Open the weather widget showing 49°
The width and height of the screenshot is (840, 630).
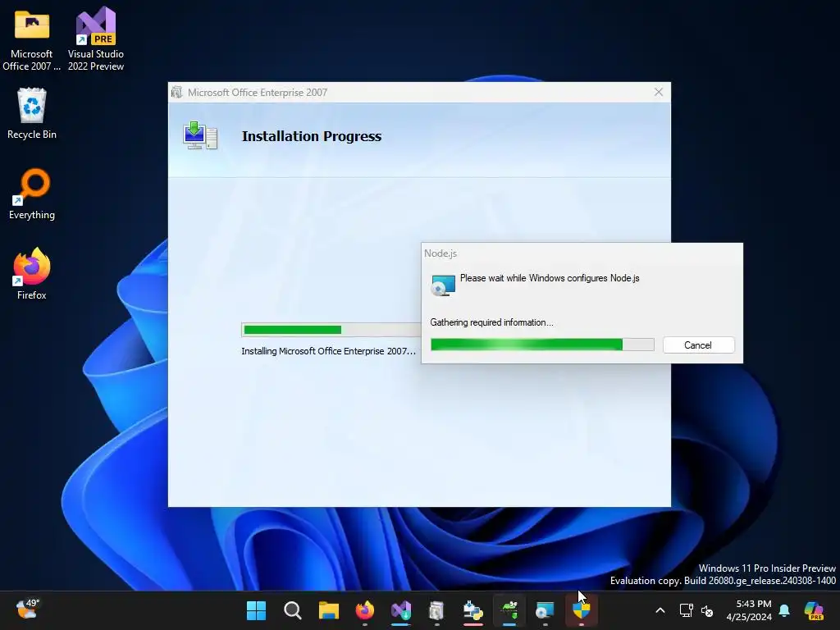(x=27, y=609)
